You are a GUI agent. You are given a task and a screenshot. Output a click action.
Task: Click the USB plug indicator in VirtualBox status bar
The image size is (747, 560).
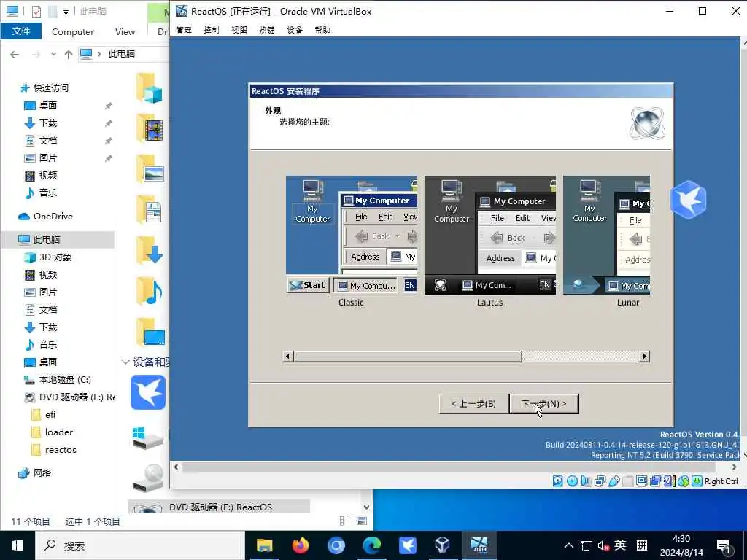coord(614,481)
